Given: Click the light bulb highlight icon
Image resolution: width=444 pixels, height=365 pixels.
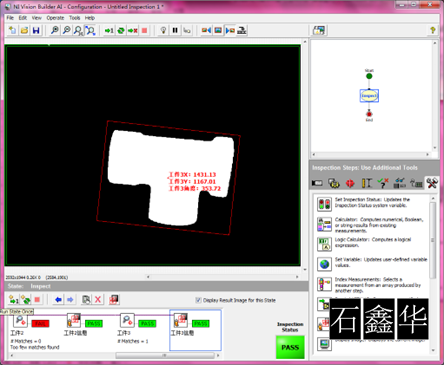Looking at the screenshot, I should coord(163,30).
